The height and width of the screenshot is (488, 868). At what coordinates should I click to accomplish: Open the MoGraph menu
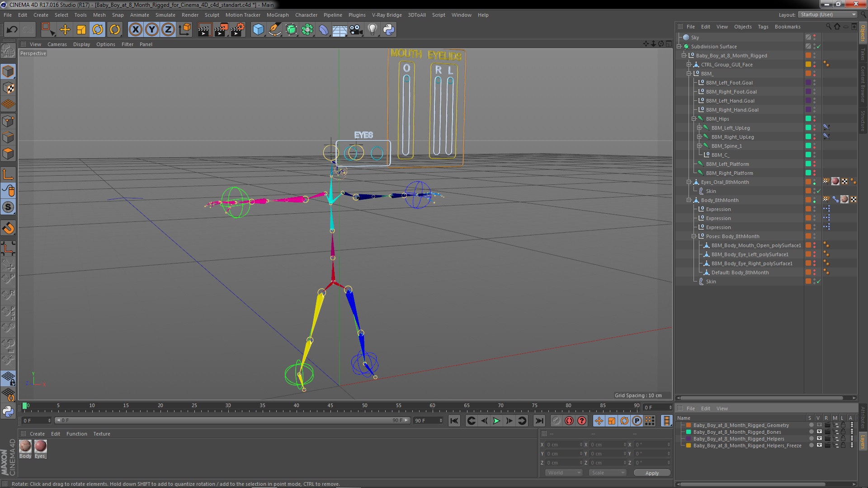(x=278, y=15)
